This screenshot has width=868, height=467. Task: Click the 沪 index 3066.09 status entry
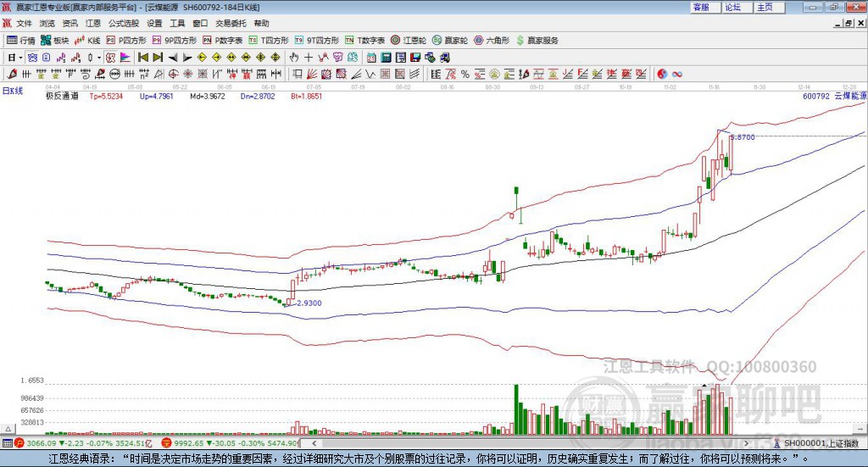tap(83, 443)
